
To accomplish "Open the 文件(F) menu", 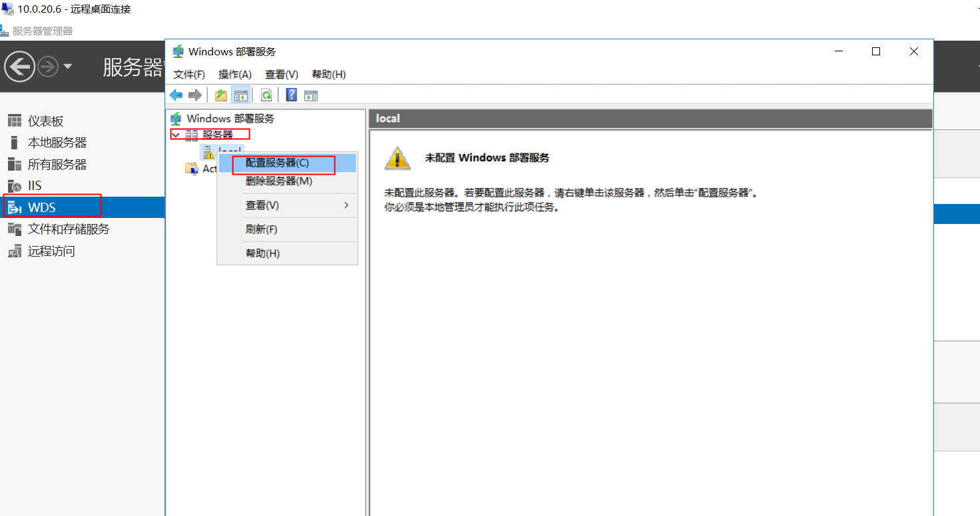I will (189, 75).
